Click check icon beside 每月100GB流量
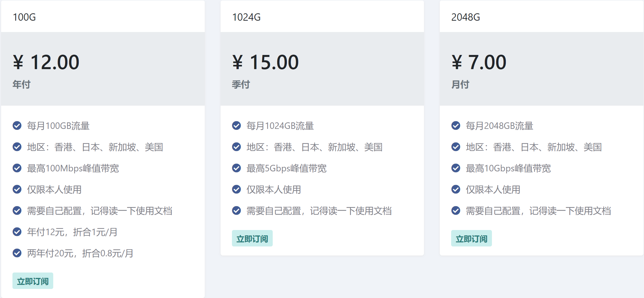This screenshot has width=644, height=298. pyautogui.click(x=17, y=125)
